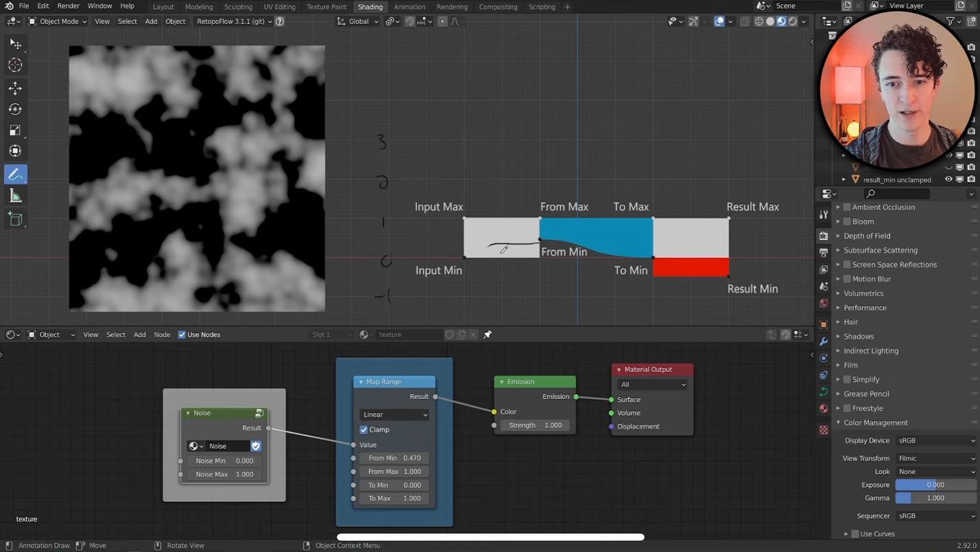Viewport: 980px width, 552px height.
Task: Adjust the Exposure slider
Action: [936, 485]
